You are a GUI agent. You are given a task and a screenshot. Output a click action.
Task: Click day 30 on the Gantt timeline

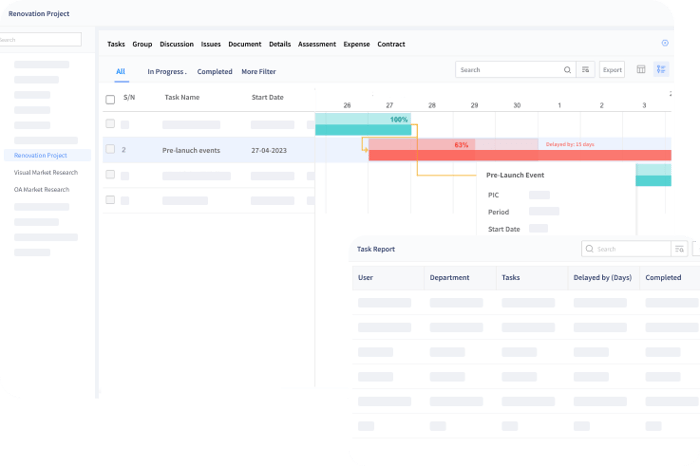tap(517, 105)
